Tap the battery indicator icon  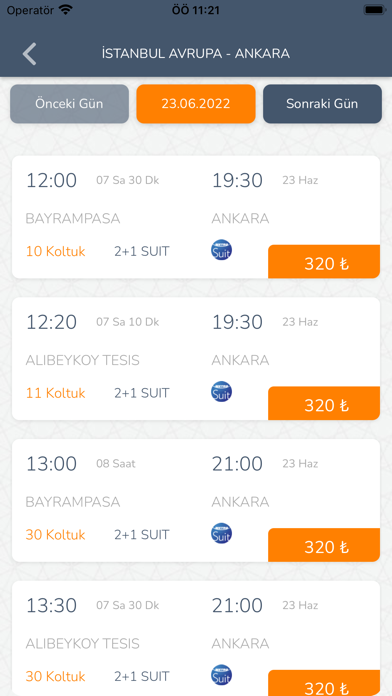coord(374,10)
